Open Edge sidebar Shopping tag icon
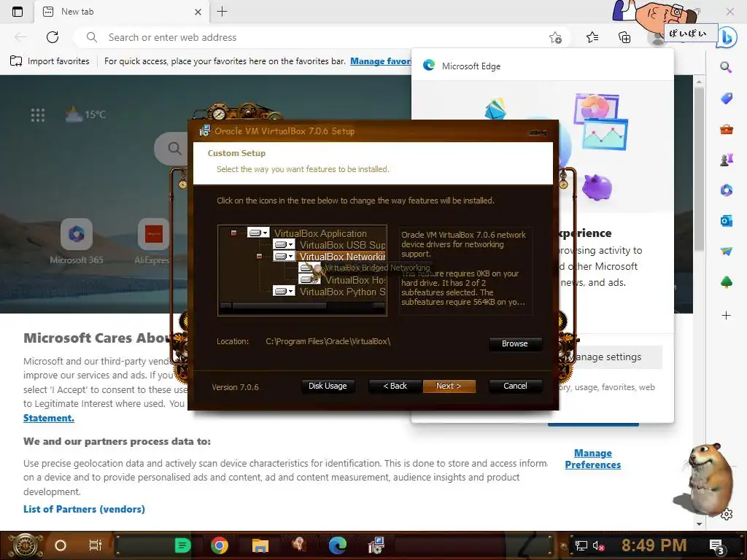 click(x=726, y=98)
